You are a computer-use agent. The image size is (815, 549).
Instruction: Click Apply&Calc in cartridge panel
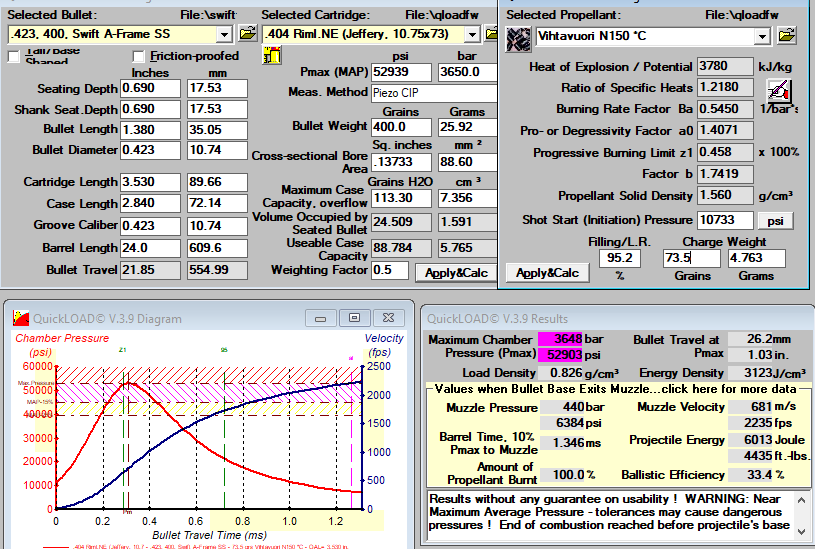456,273
